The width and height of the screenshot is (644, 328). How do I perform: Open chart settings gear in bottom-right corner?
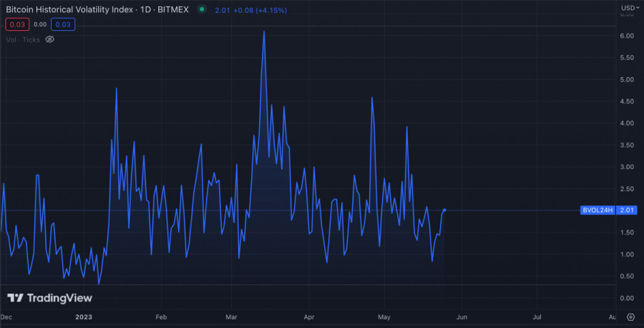[x=630, y=316]
